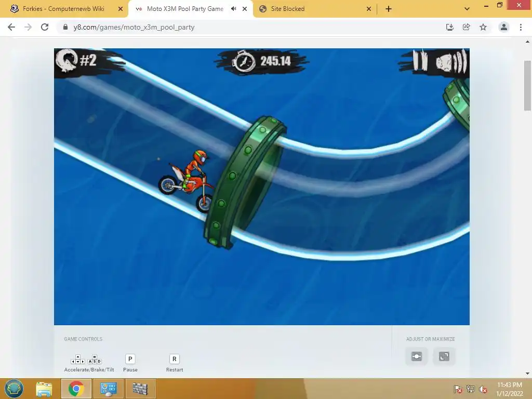This screenshot has width=532, height=399.
Task: Click the ADJUST OR MAXIMIZE label
Action: click(x=431, y=339)
